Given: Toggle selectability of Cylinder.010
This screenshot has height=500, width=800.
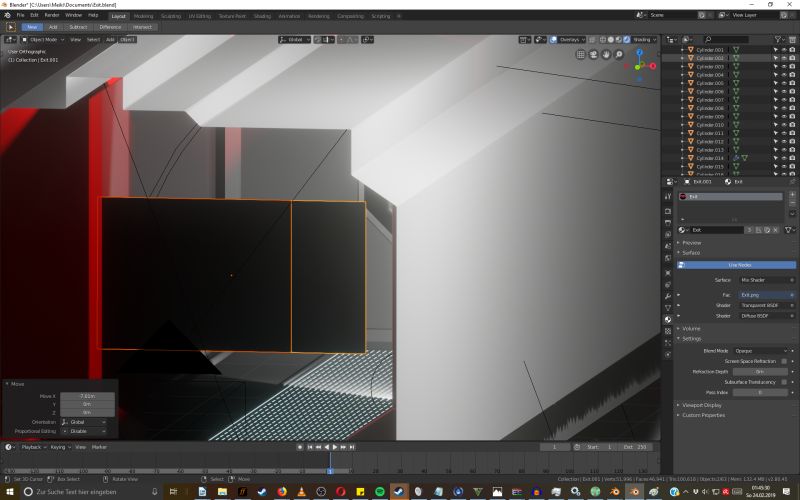Looking at the screenshot, I should pyautogui.click(x=776, y=125).
